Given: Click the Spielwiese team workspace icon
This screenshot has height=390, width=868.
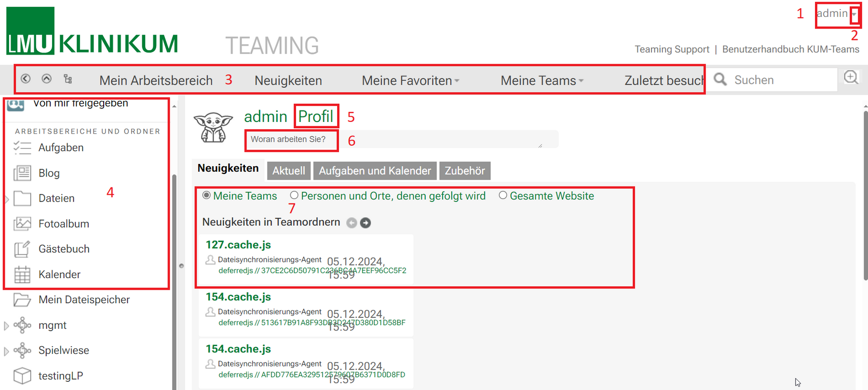Looking at the screenshot, I should pyautogui.click(x=22, y=350).
